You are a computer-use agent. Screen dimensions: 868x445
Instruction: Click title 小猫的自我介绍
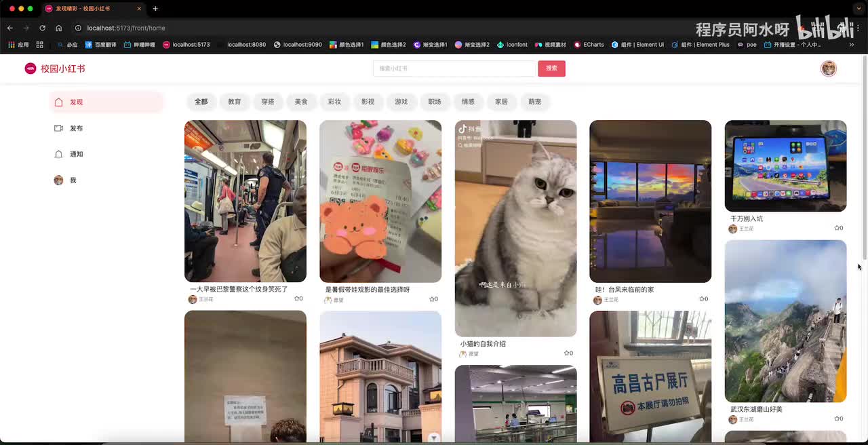(483, 344)
